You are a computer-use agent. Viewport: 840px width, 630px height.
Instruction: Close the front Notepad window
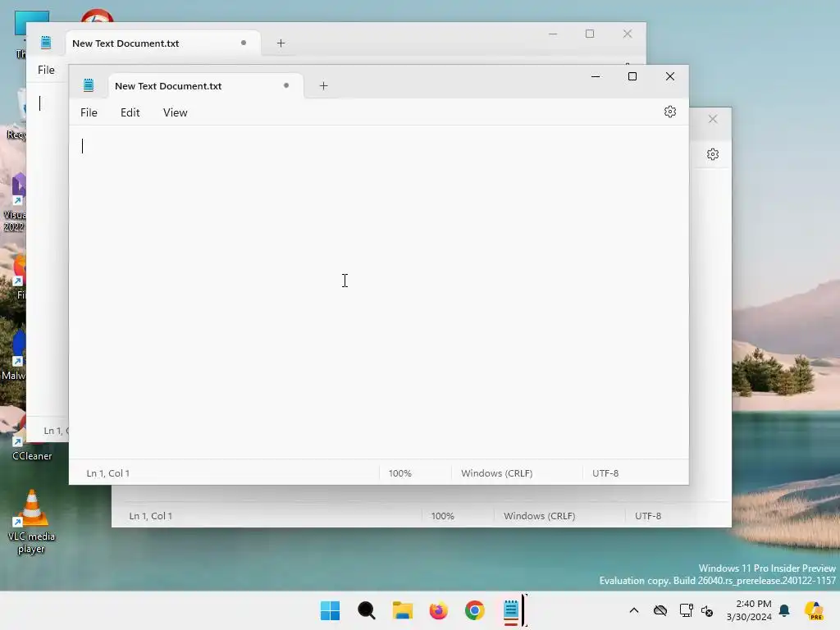669,76
